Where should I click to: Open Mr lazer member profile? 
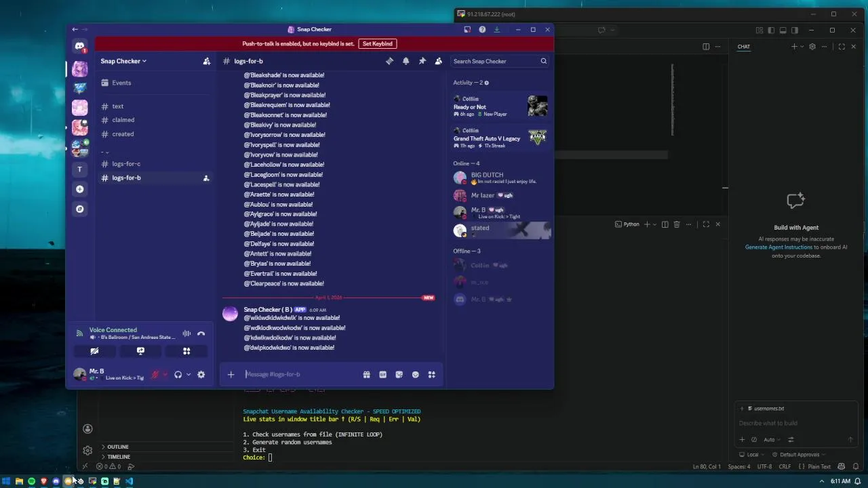pos(500,195)
